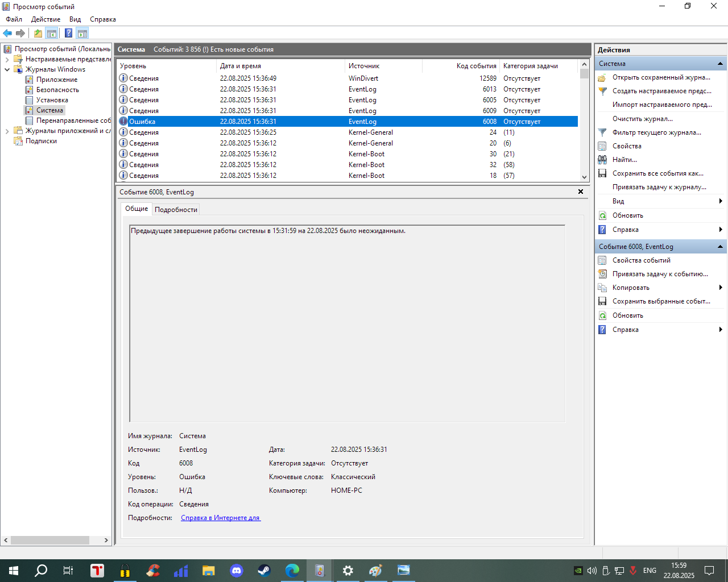Click the console tree horizontal scrollbar

(56, 540)
